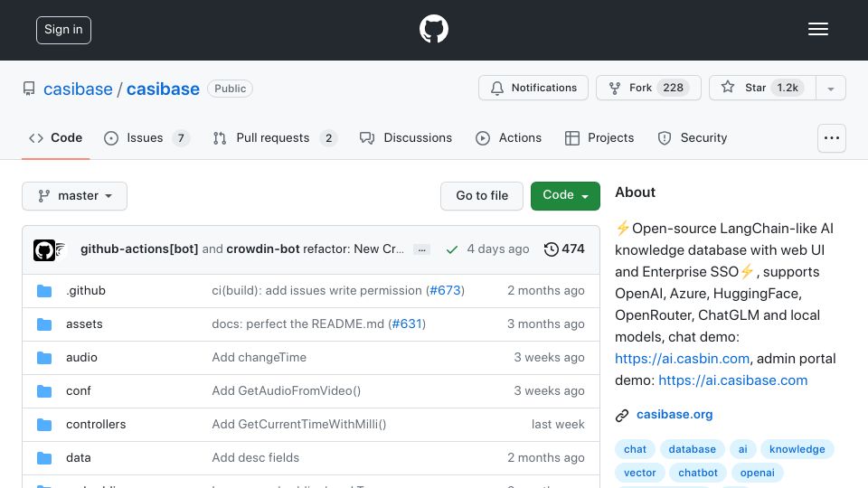
Task: Select the chat topic tag
Action: click(x=635, y=449)
